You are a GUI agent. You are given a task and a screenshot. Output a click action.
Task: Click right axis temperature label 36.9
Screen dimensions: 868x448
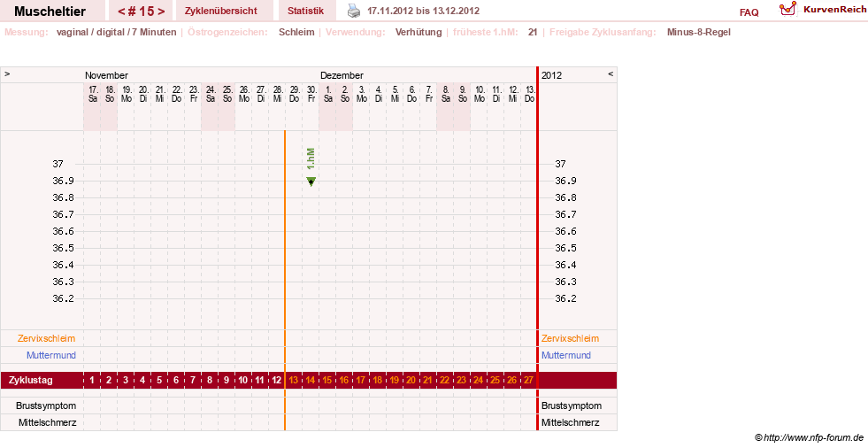point(565,182)
